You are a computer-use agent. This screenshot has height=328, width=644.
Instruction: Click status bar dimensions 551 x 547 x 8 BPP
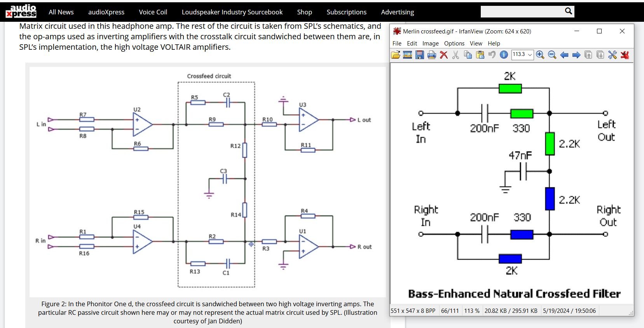(x=413, y=311)
